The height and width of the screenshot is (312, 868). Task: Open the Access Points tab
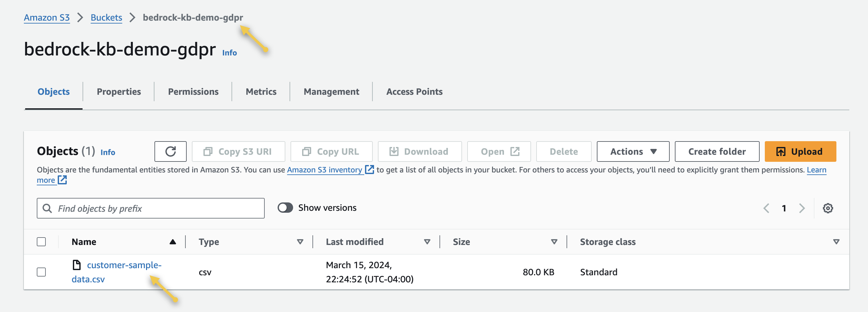[x=414, y=92]
